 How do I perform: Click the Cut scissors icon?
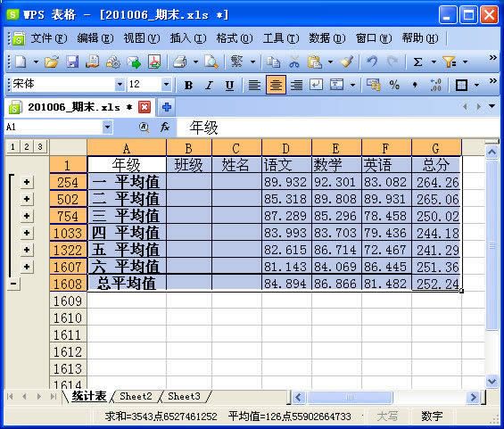294,62
